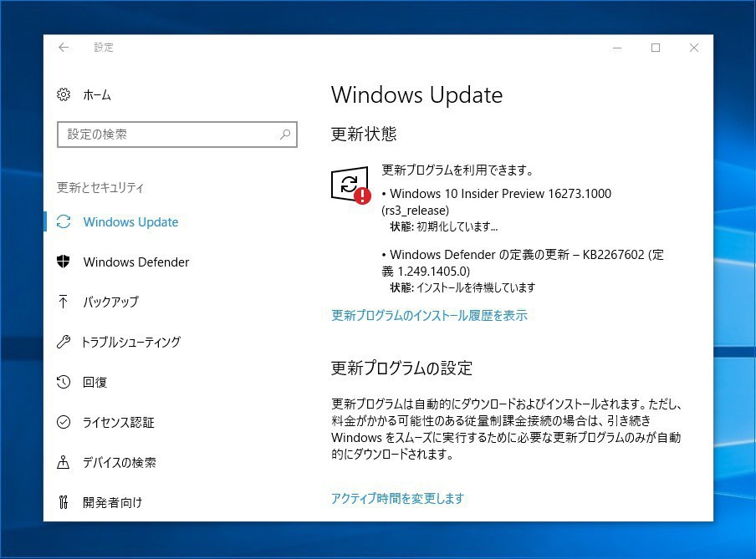Image resolution: width=756 pixels, height=559 pixels.
Task: Click アクティブ時間を変更します link
Action: [x=397, y=498]
